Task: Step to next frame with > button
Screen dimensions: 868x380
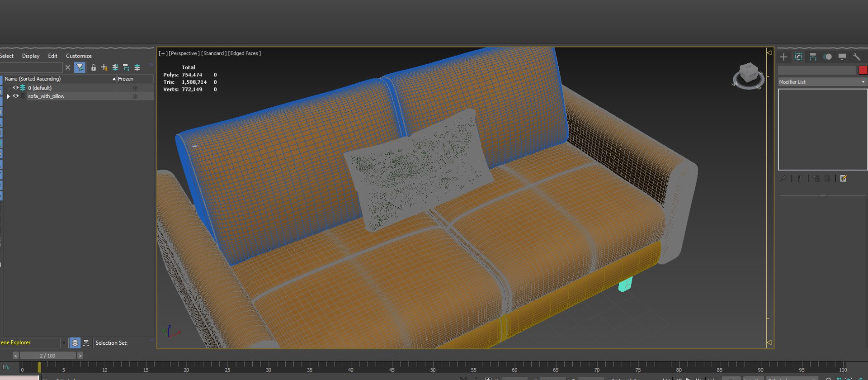Action: tap(80, 356)
